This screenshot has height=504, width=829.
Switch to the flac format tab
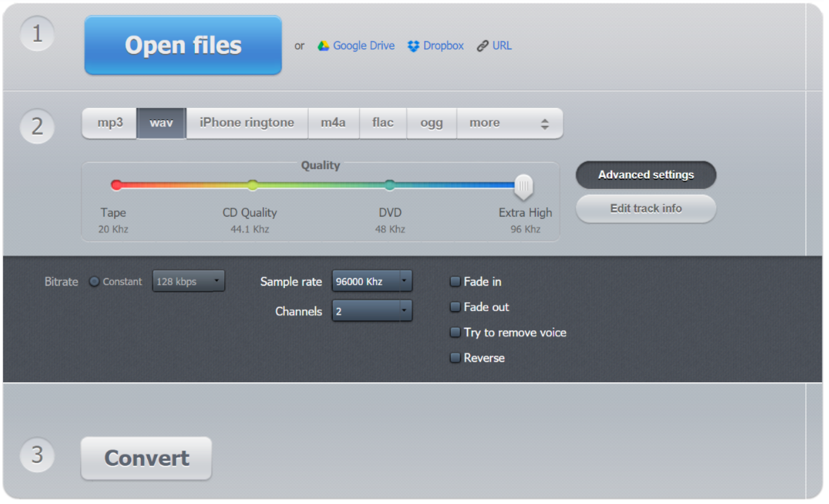[382, 123]
